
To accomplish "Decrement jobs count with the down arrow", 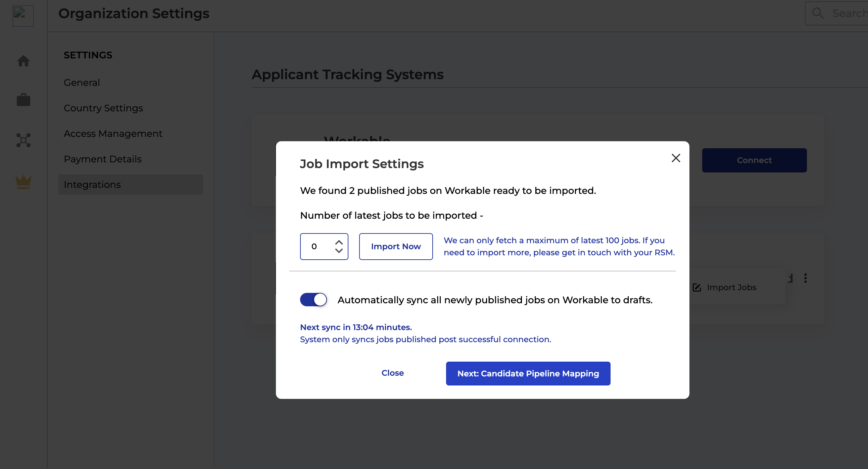I will 339,252.
